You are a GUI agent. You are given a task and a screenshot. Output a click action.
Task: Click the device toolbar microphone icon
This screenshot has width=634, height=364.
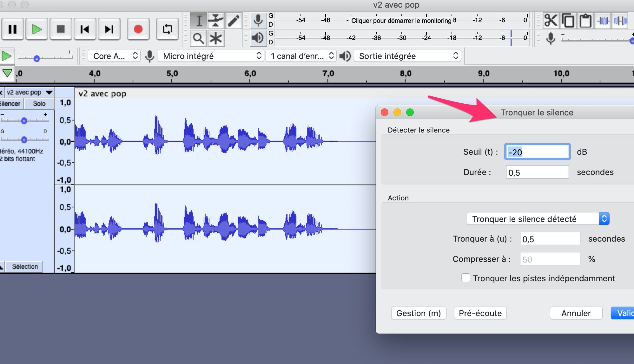149,56
